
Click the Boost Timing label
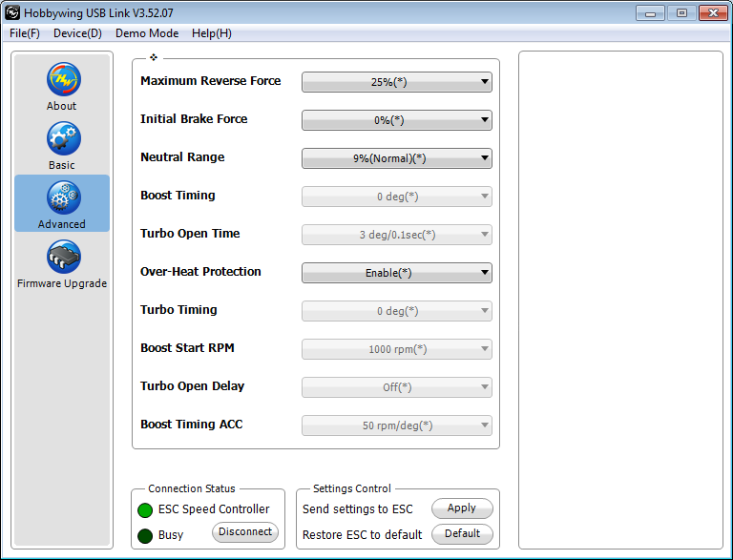point(178,196)
